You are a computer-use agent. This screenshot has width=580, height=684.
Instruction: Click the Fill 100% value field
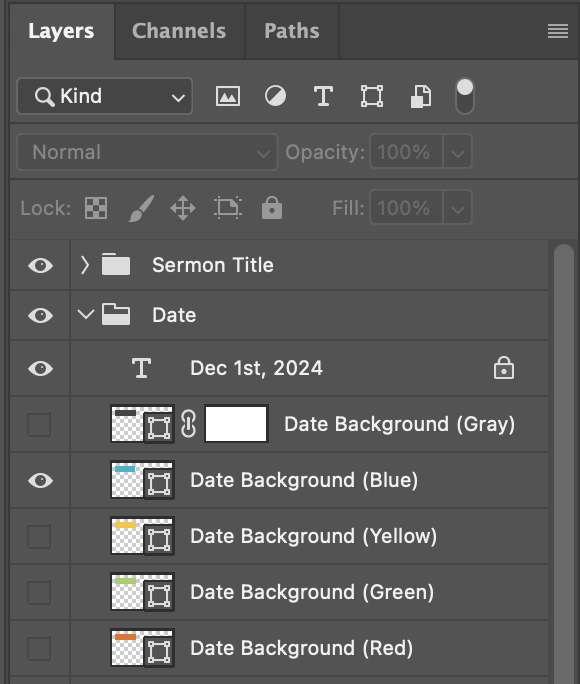coord(406,208)
